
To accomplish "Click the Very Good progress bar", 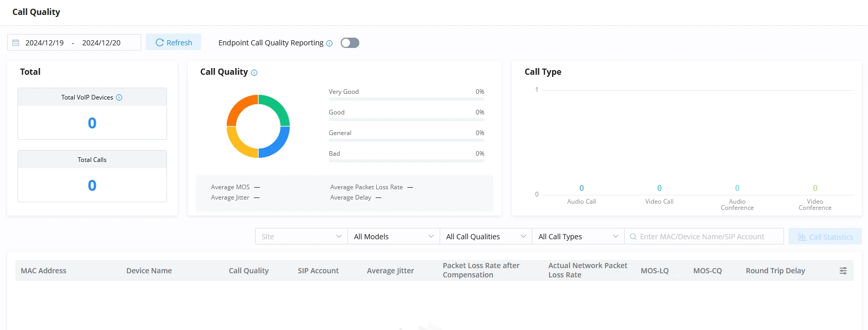I will [407, 99].
